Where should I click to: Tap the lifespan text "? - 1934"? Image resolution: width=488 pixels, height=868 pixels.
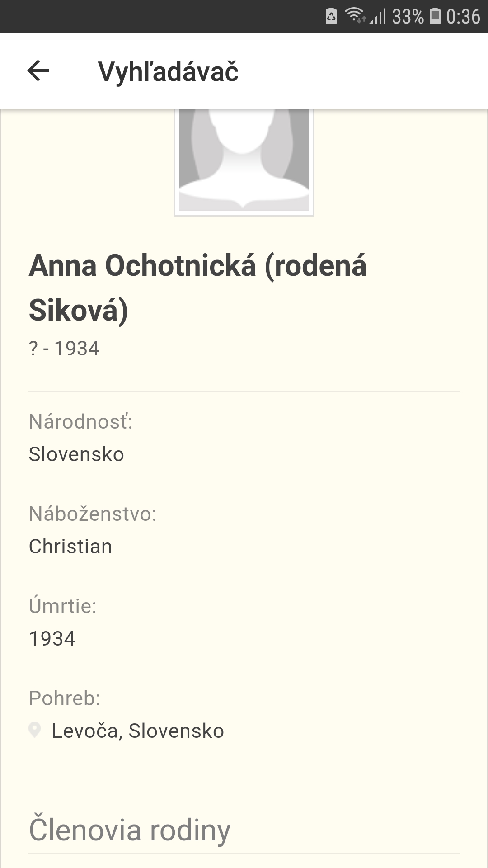[x=64, y=349]
